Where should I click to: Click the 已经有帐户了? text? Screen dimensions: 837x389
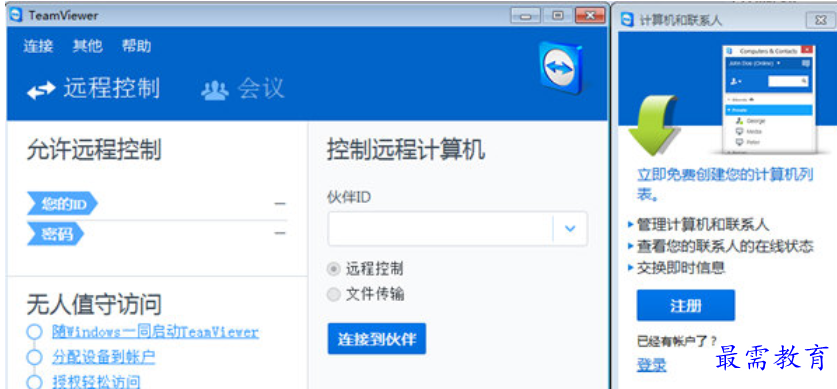(677, 341)
